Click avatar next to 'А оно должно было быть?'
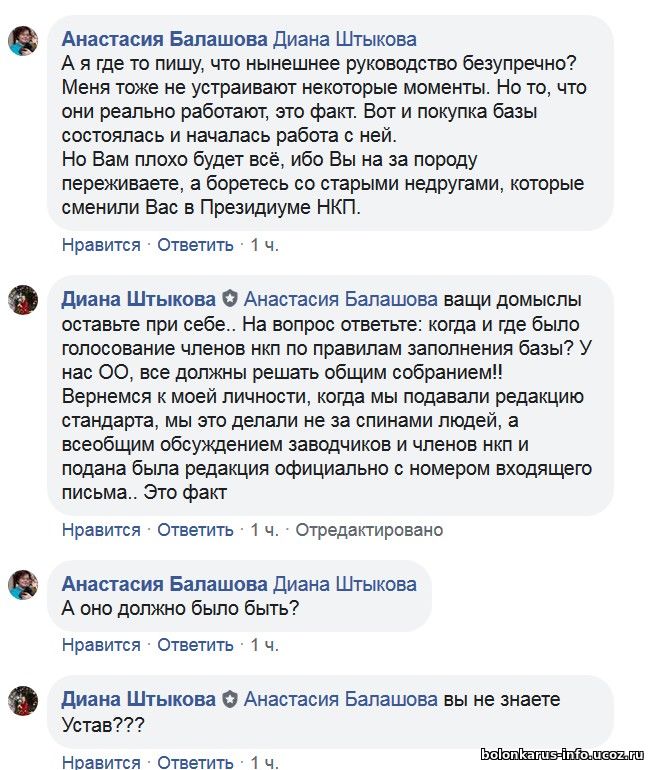 [23, 584]
